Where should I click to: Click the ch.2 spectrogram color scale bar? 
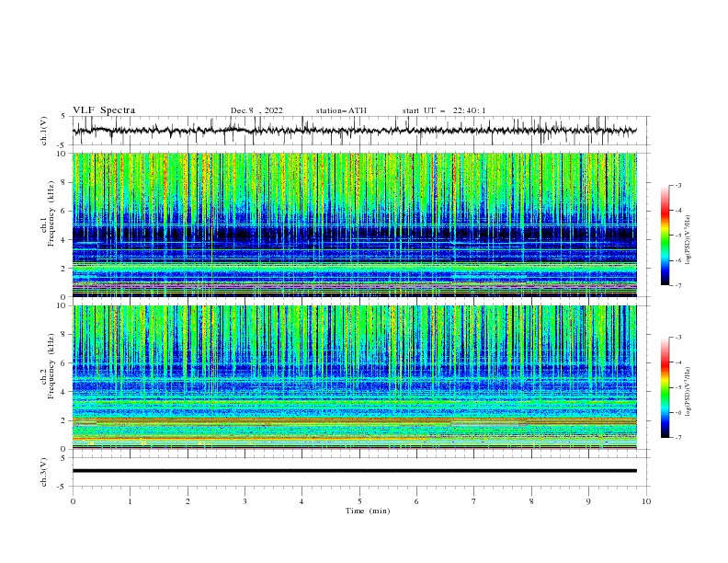(x=665, y=387)
